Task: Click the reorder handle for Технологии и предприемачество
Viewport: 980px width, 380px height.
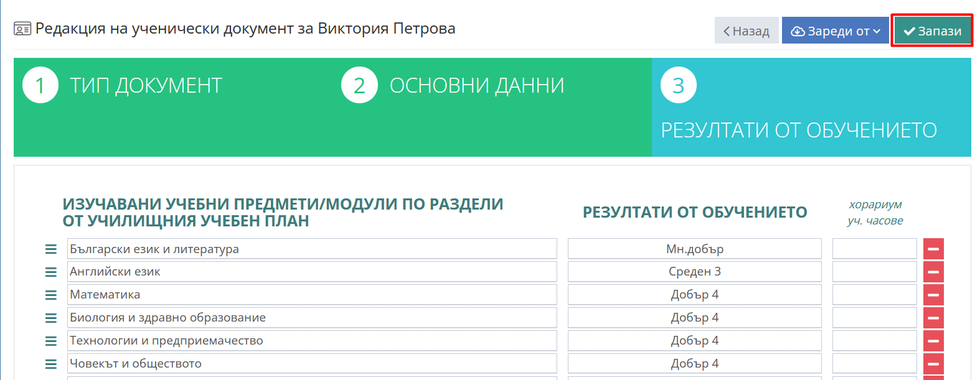Action: (51, 341)
